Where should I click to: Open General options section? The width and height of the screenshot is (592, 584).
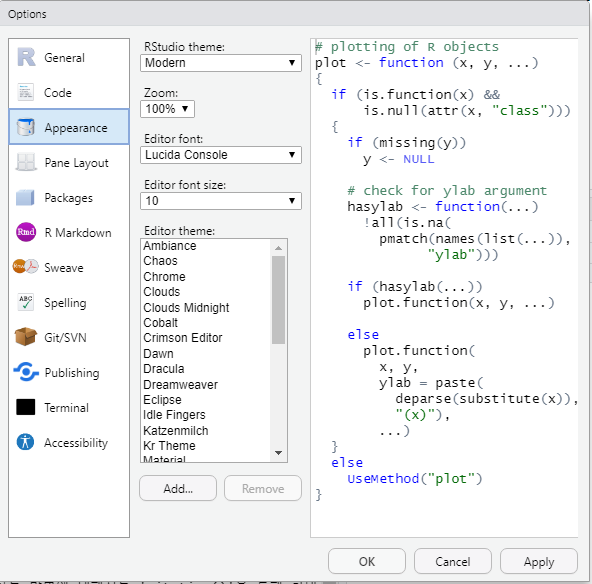(65, 58)
